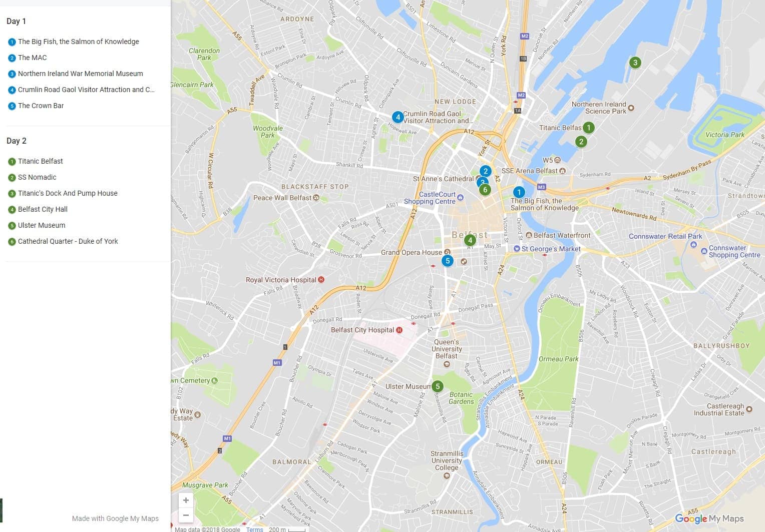Click Northern Ireland Science Park icon
Image resolution: width=765 pixels, height=532 pixels.
(x=631, y=108)
